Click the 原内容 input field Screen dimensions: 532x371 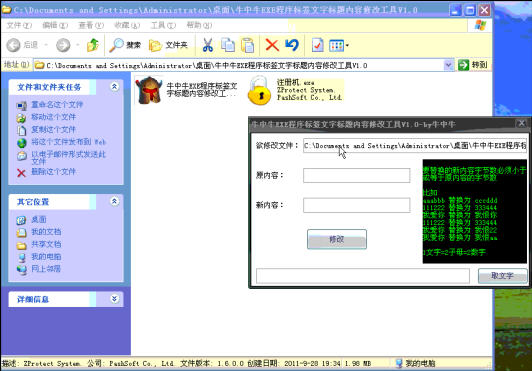pyautogui.click(x=356, y=175)
